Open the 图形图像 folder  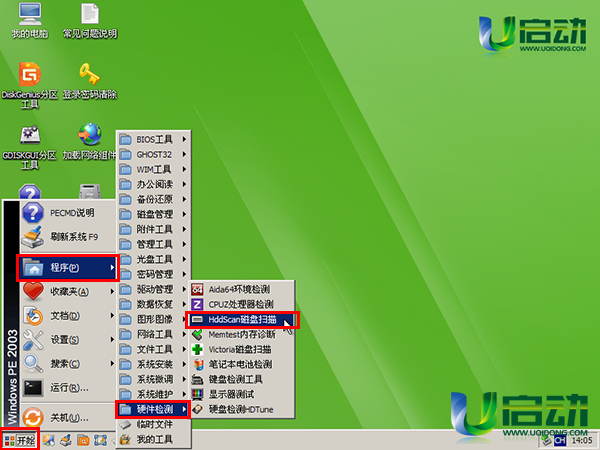(153, 319)
